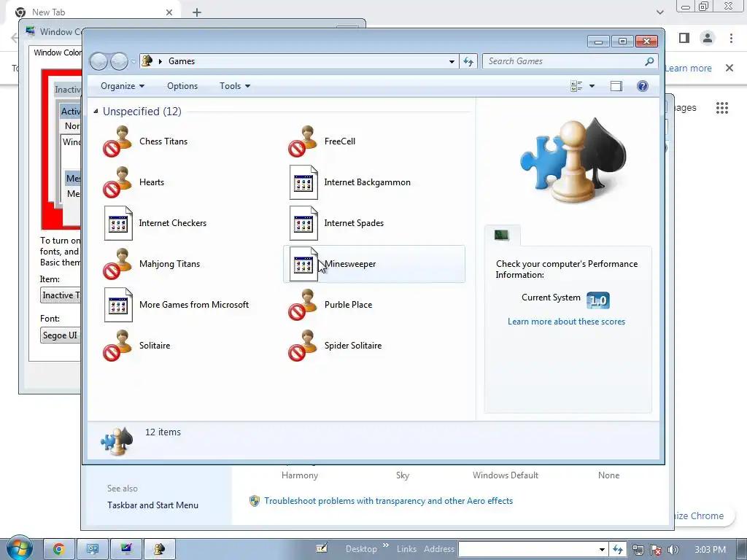Click the Games taskbar button
This screenshot has height=560, width=747.
click(x=159, y=550)
